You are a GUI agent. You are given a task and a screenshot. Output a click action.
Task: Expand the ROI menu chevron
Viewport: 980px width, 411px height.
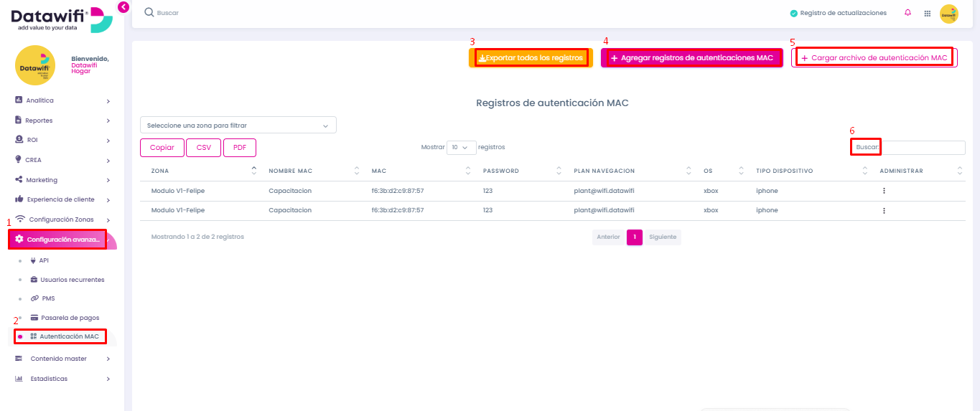pyautogui.click(x=108, y=141)
